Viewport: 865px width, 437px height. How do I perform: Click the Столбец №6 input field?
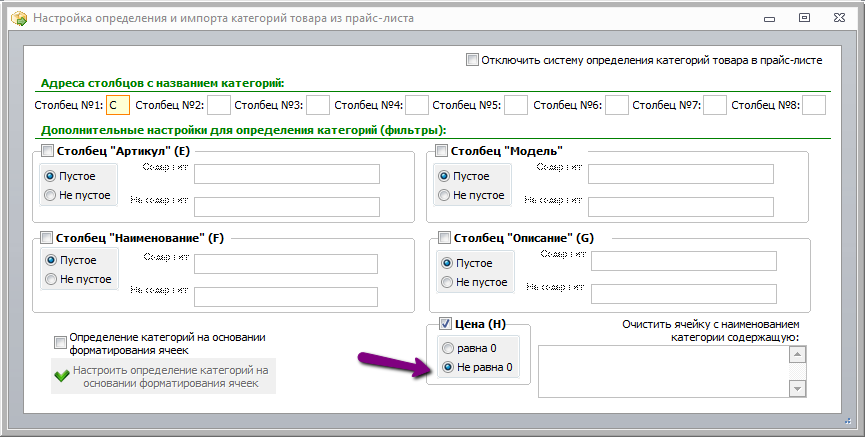click(x=617, y=105)
